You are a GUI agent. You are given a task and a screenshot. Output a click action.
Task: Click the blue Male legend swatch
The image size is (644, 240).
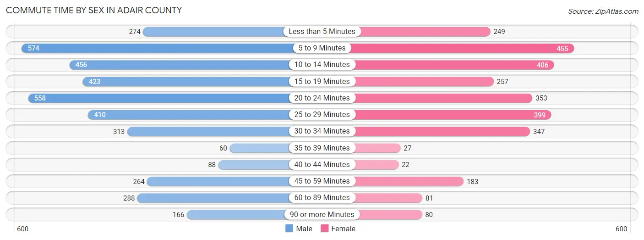click(x=289, y=229)
